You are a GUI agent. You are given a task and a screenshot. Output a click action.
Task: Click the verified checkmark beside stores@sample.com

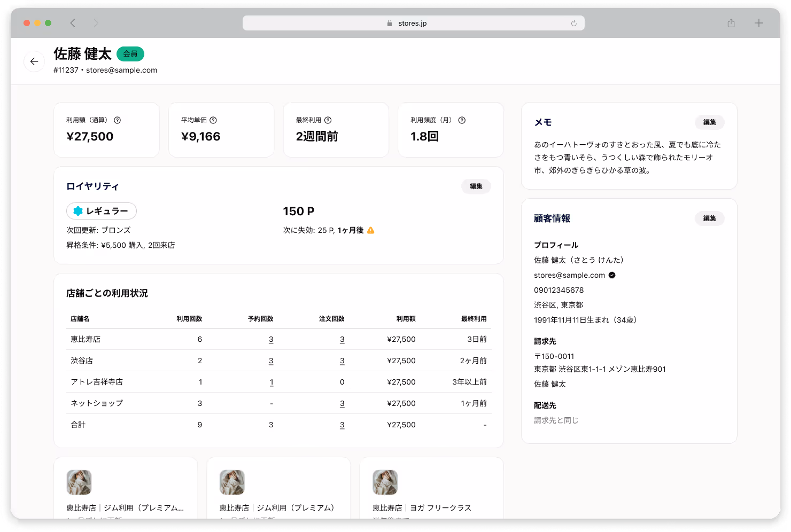[611, 275]
